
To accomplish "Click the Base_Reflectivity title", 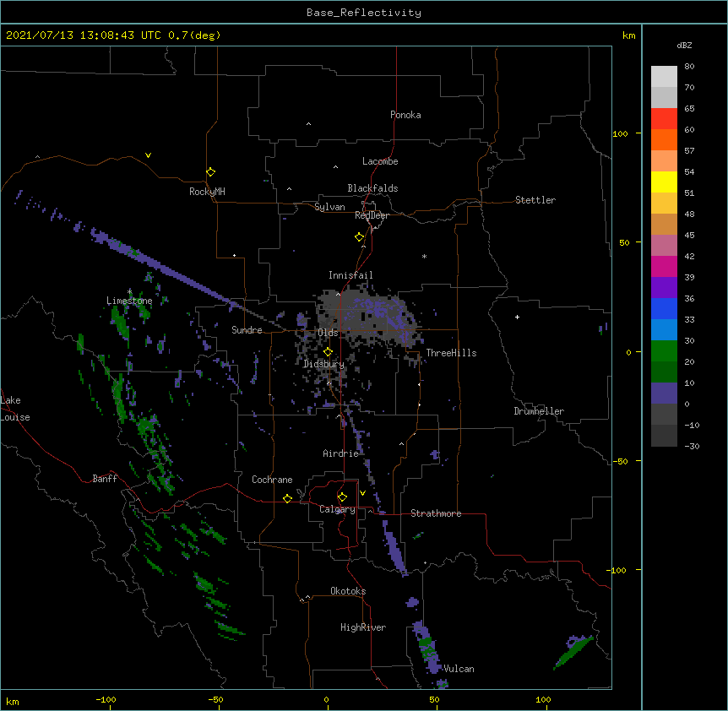I will 364,13.
